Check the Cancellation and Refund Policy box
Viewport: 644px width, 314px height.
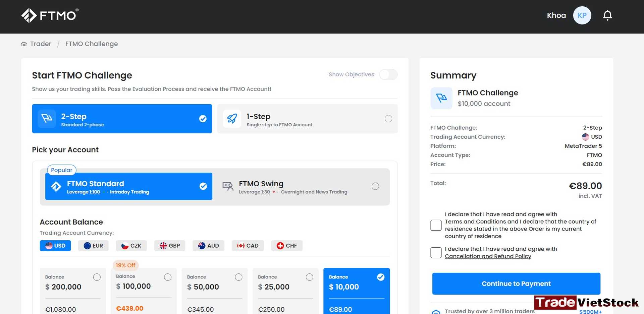[436, 253]
